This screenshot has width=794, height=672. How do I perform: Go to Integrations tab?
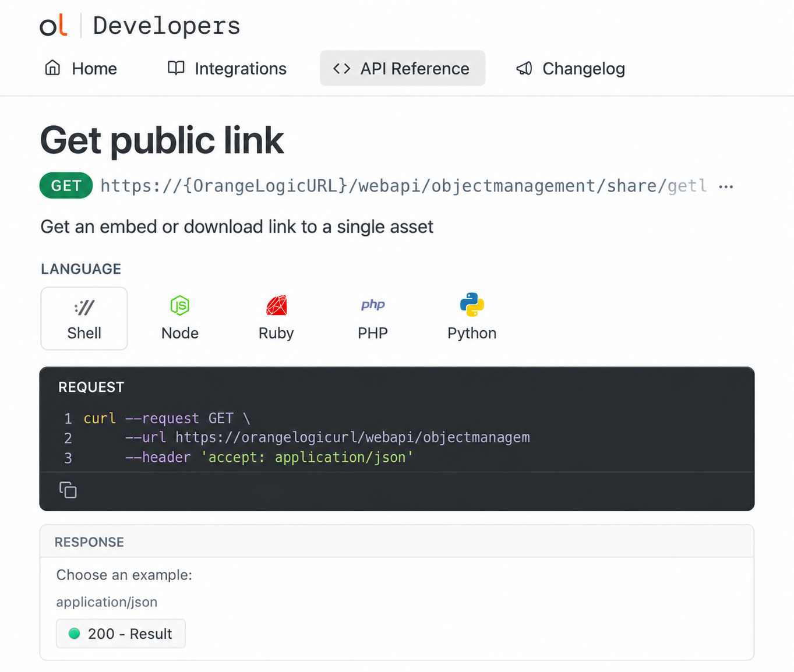[227, 68]
